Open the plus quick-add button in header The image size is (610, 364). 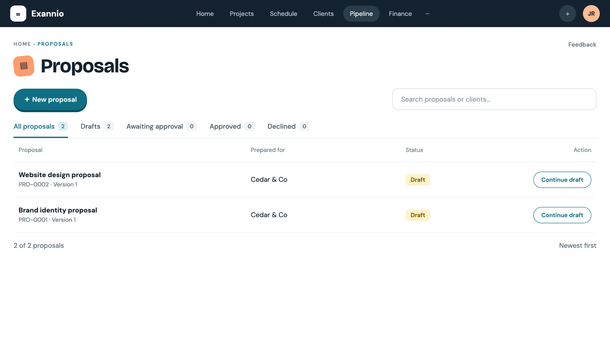tap(567, 14)
